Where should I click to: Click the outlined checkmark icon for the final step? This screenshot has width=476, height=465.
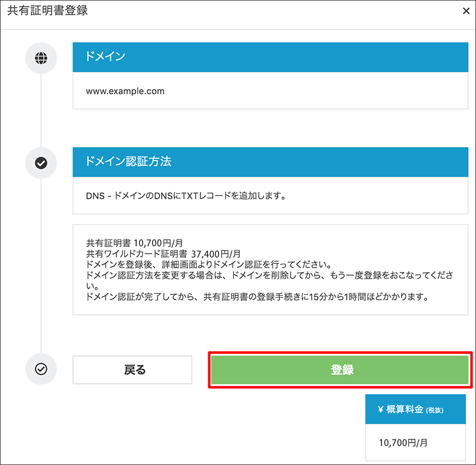(41, 369)
